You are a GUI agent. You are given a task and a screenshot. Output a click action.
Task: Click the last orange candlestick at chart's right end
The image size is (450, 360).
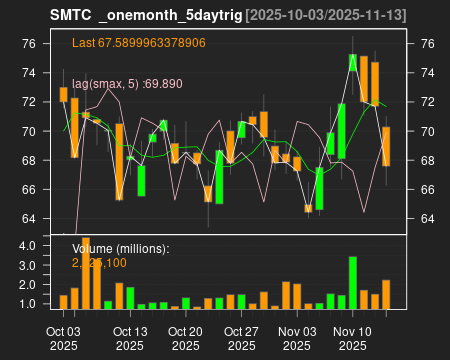(386, 146)
